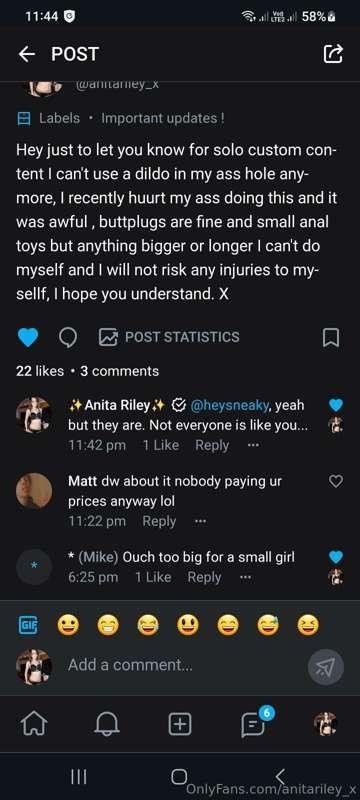Open the notifications bell

coord(107,724)
